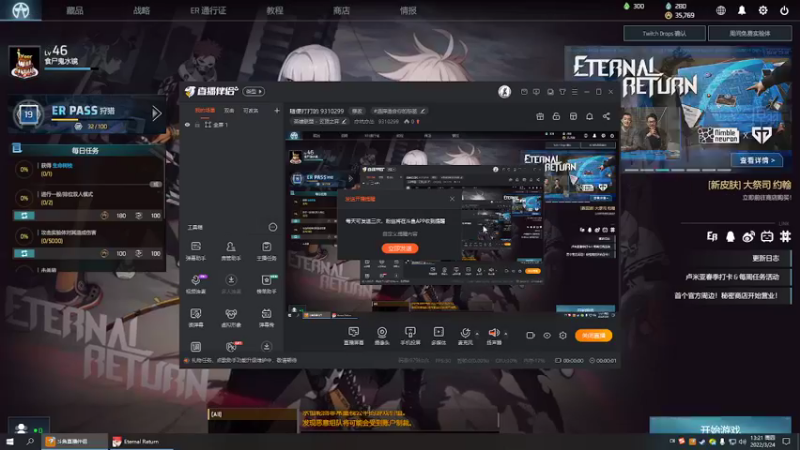Image resolution: width=800 pixels, height=450 pixels.
Task: Open the Weibo link icon on the right panel
Action: pos(748,236)
